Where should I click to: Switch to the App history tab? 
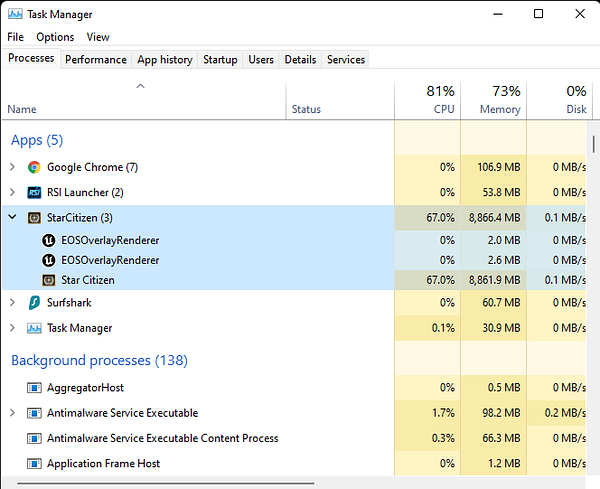click(x=165, y=60)
